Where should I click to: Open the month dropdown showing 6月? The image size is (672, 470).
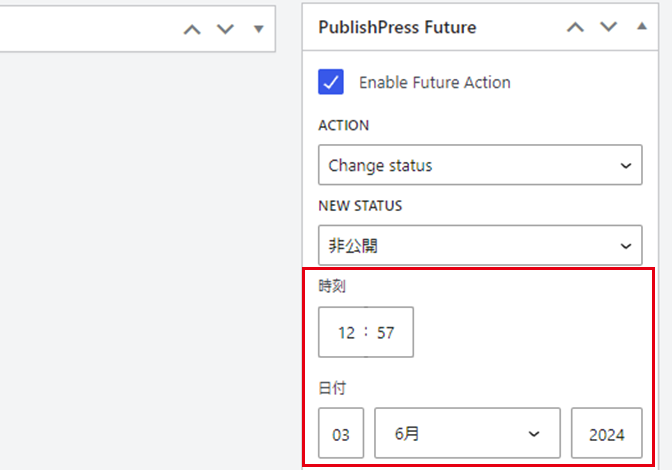[466, 433]
